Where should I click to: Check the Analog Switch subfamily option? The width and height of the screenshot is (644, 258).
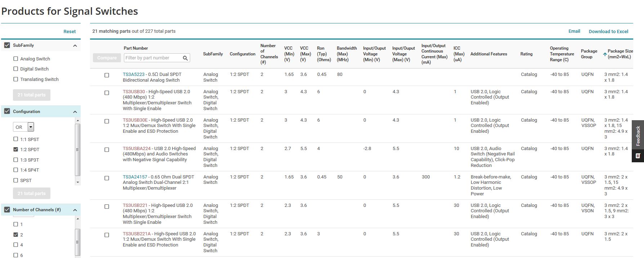click(15, 59)
